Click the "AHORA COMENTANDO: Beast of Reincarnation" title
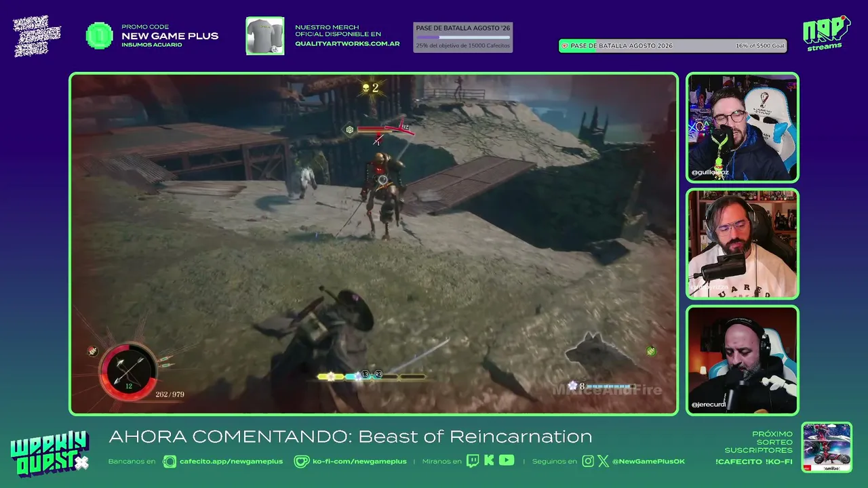The height and width of the screenshot is (488, 868). pyautogui.click(x=351, y=436)
